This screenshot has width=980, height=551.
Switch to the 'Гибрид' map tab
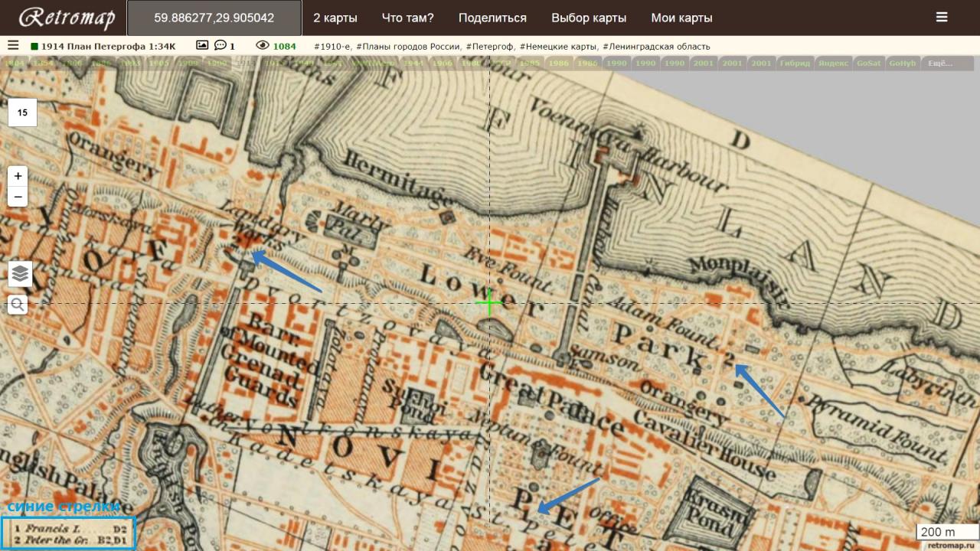coord(795,63)
